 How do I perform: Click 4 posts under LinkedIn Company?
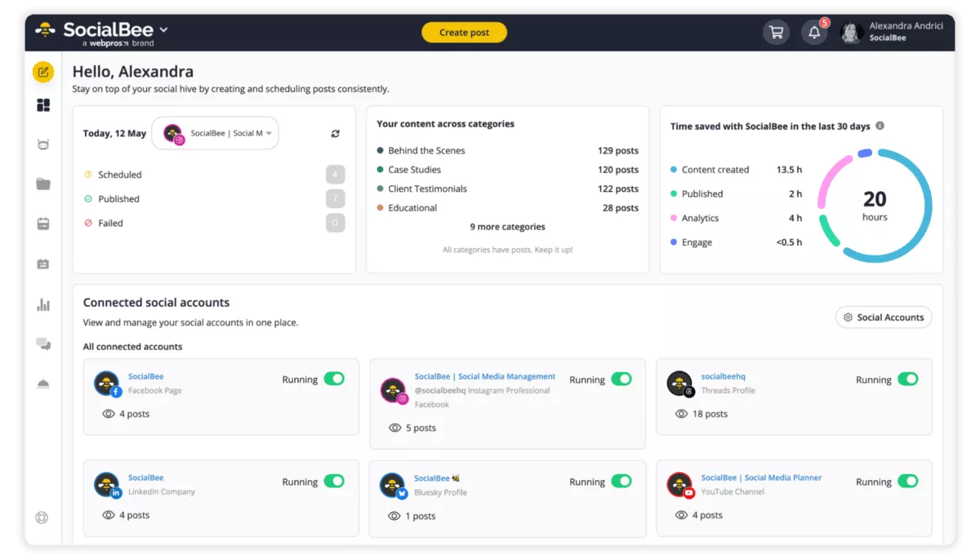(134, 515)
